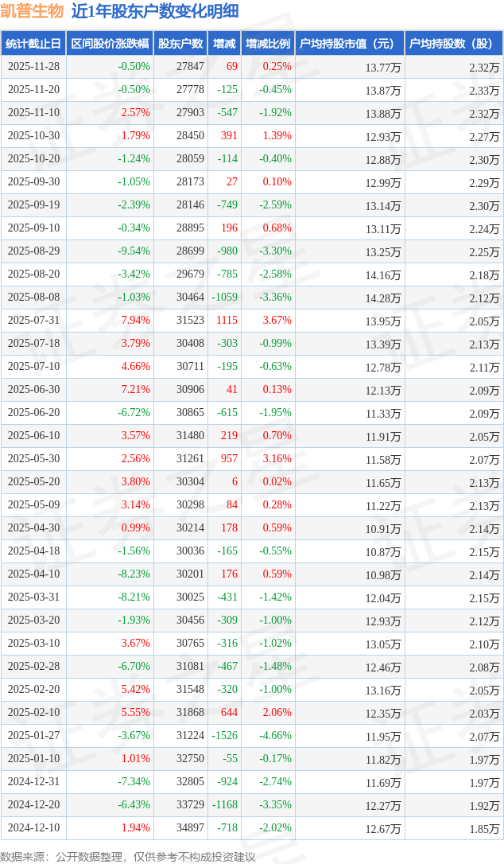Click the 区间股价涨跌幅 column header
The height and width of the screenshot is (864, 504).
109,44
